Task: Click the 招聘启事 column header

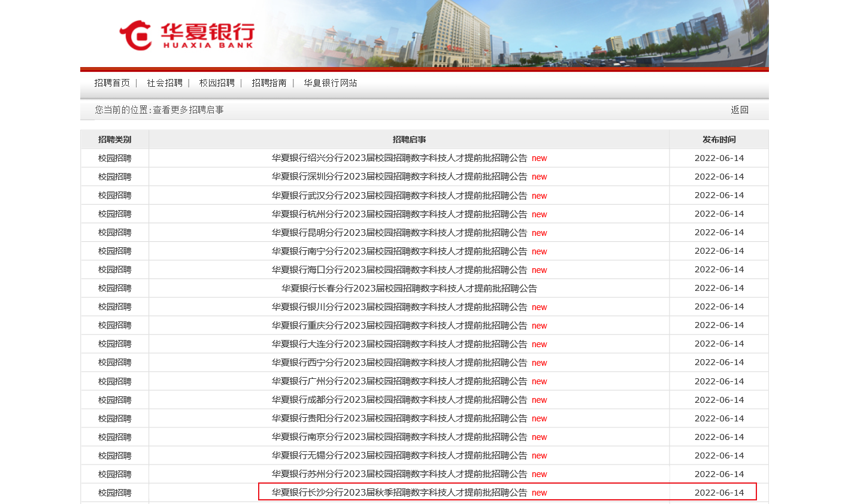Action: tap(410, 139)
